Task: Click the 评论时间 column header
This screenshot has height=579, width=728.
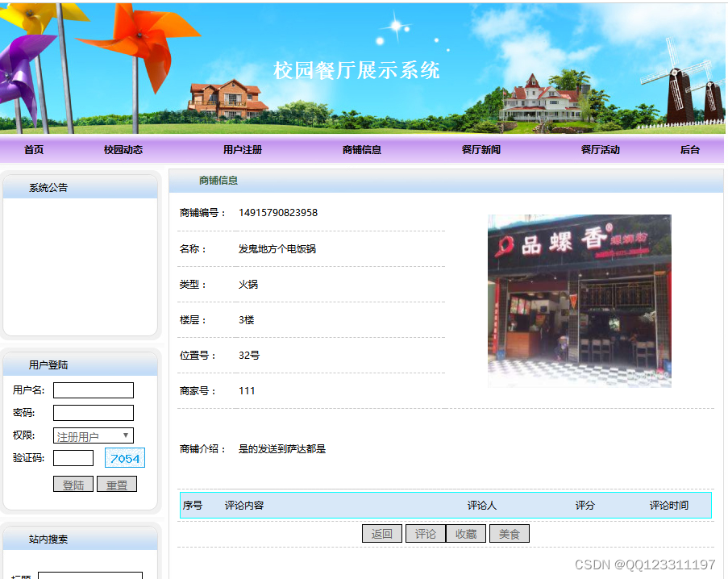Action: (x=669, y=505)
